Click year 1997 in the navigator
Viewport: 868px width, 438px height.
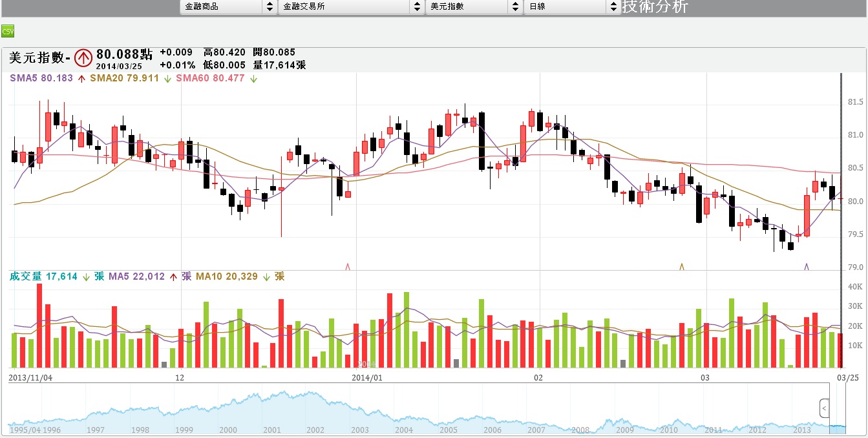click(96, 430)
